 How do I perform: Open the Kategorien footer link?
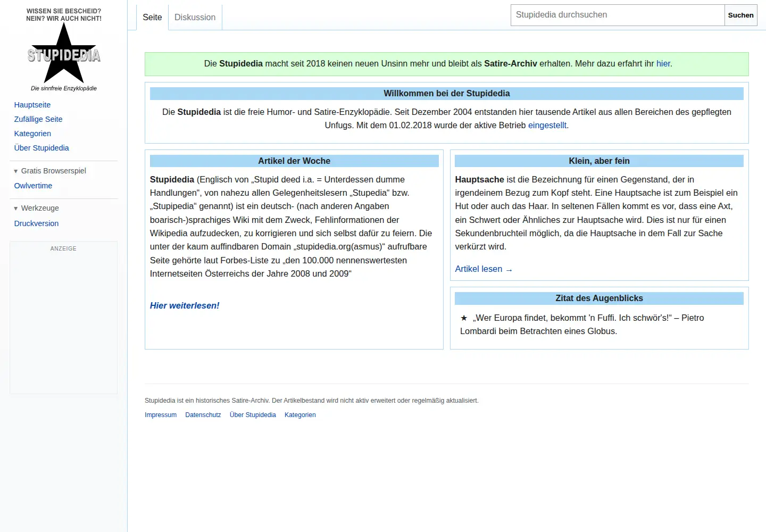click(x=300, y=415)
